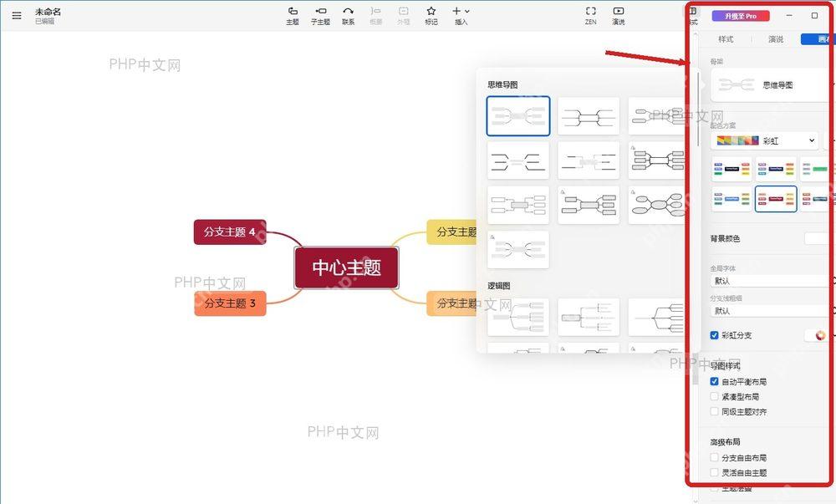Select the yellow 分支主题 node

point(452,232)
